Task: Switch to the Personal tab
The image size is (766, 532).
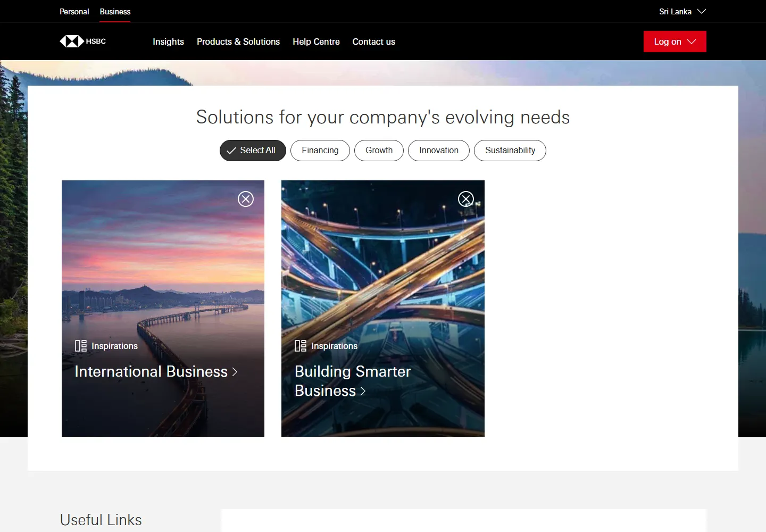Action: pyautogui.click(x=74, y=11)
